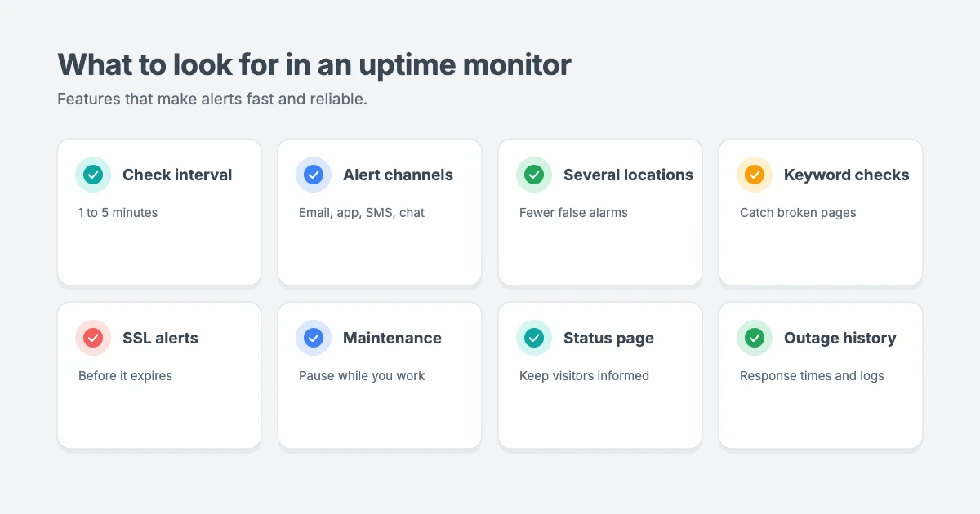Image resolution: width=980 pixels, height=514 pixels.
Task: Click the green checkmark icon beside Several locations
Action: [x=534, y=175]
